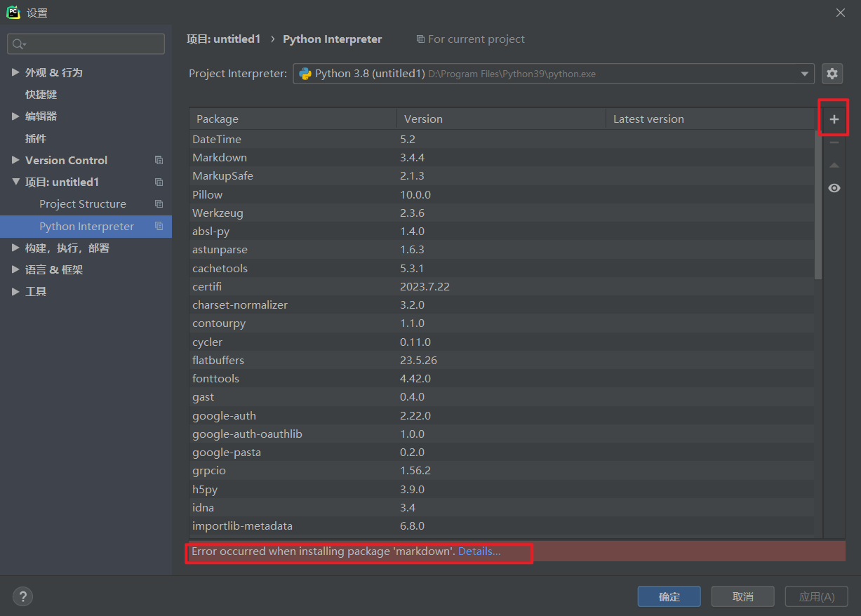Image resolution: width=861 pixels, height=616 pixels.
Task: Click the minus uninstall package icon
Action: (834, 142)
